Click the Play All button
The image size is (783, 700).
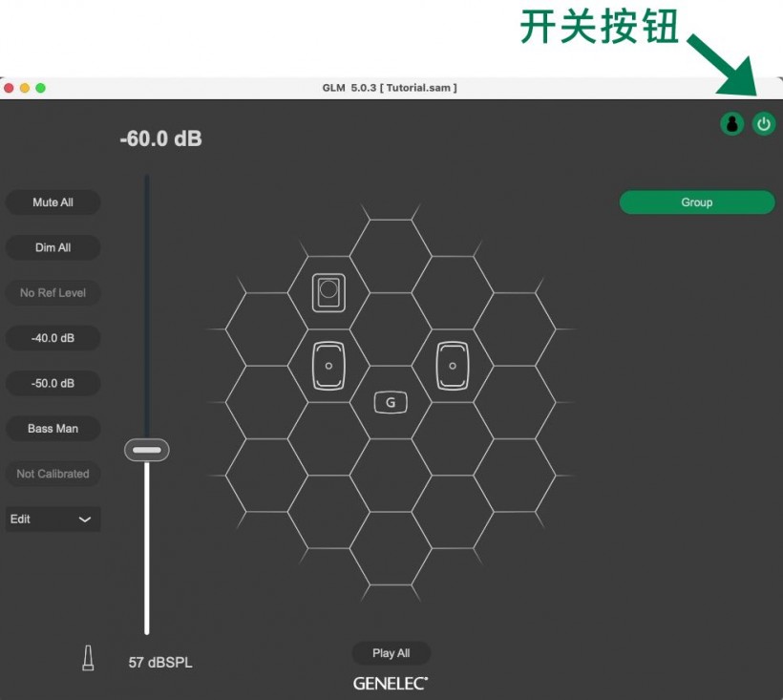pos(391,653)
